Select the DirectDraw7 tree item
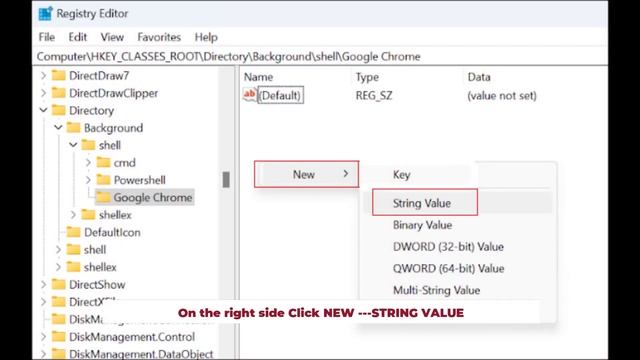640x360 pixels. pyautogui.click(x=99, y=76)
